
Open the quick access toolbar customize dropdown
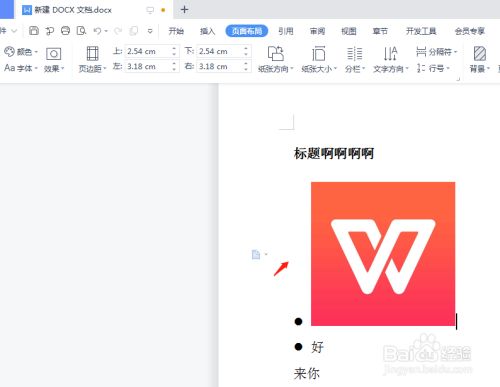coord(150,31)
